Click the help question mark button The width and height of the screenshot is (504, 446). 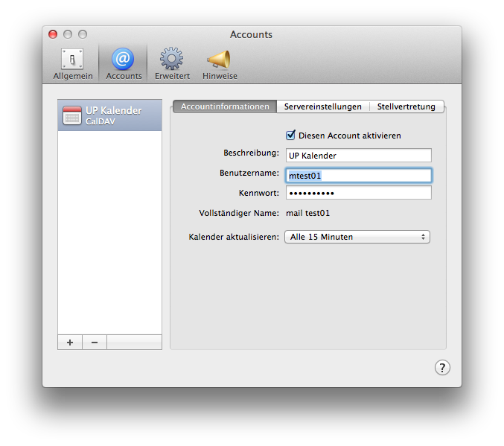click(x=442, y=367)
